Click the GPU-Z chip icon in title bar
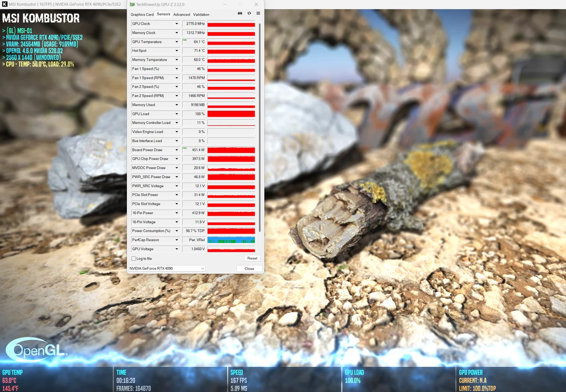Viewport: 566px width, 392px height. tap(132, 4)
